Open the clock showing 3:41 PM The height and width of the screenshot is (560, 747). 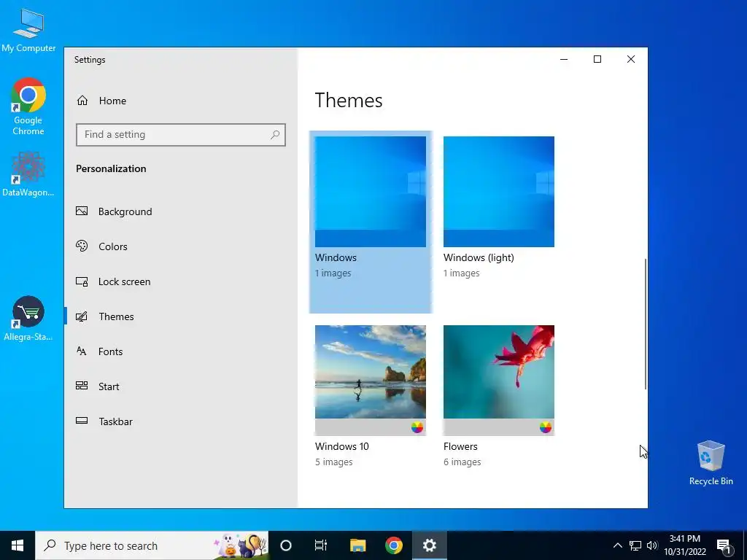coord(685,545)
